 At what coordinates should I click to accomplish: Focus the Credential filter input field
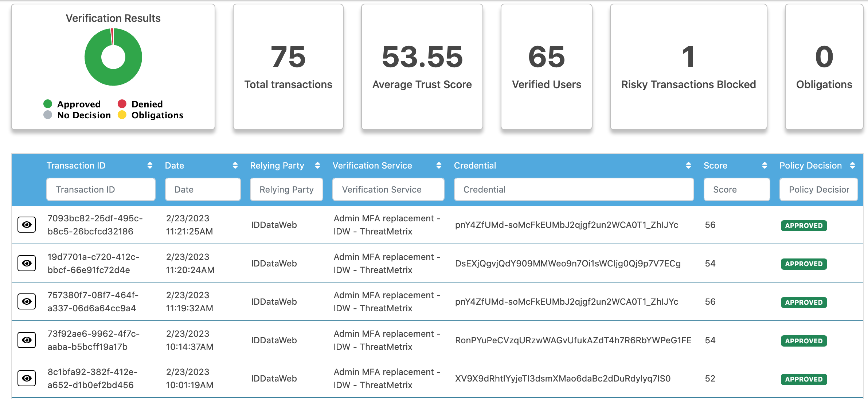[574, 189]
